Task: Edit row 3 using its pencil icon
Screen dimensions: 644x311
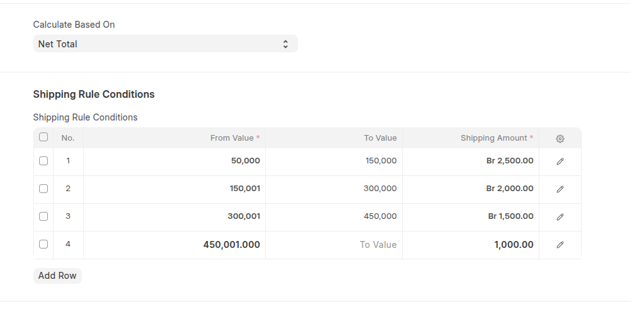Action: (x=560, y=217)
